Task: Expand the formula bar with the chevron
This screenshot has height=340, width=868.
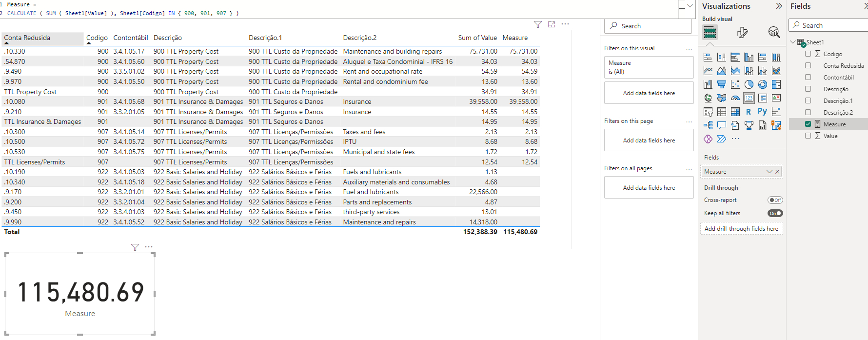Action: [690, 6]
